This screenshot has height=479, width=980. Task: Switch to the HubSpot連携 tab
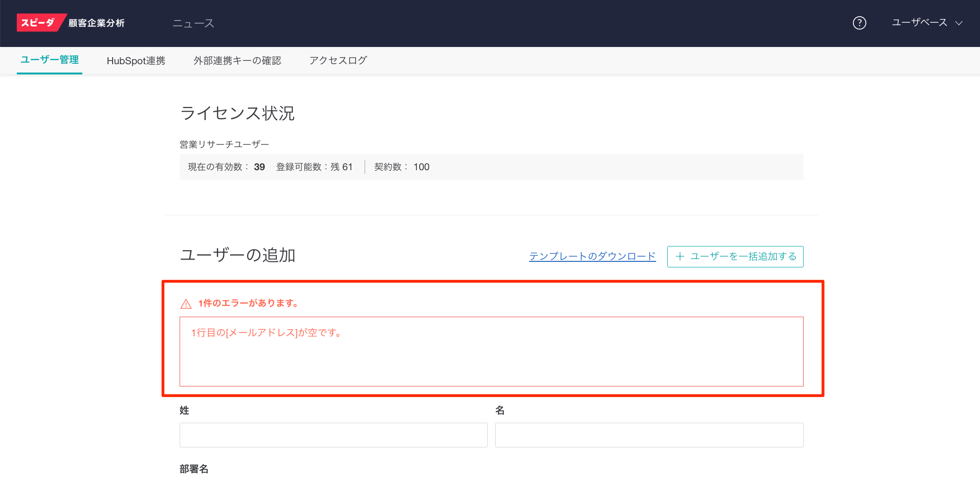[x=136, y=61]
